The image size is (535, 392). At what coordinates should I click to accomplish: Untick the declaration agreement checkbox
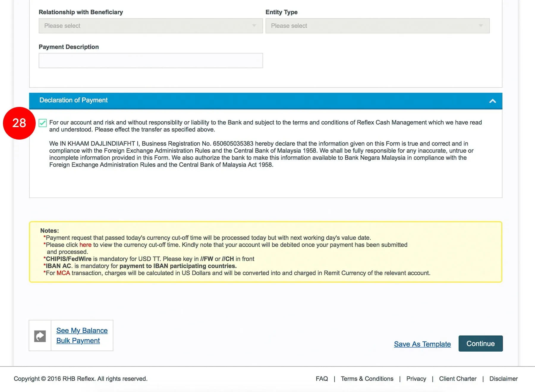click(43, 123)
